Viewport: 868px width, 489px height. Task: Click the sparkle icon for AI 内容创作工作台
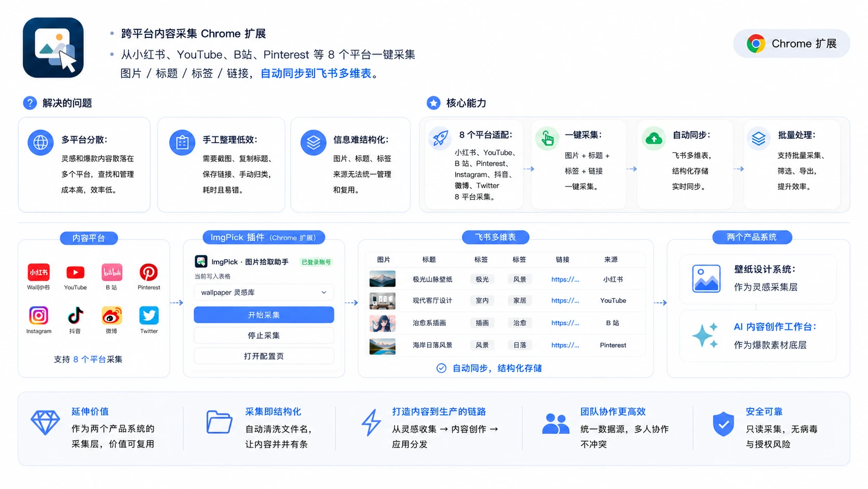(x=706, y=335)
